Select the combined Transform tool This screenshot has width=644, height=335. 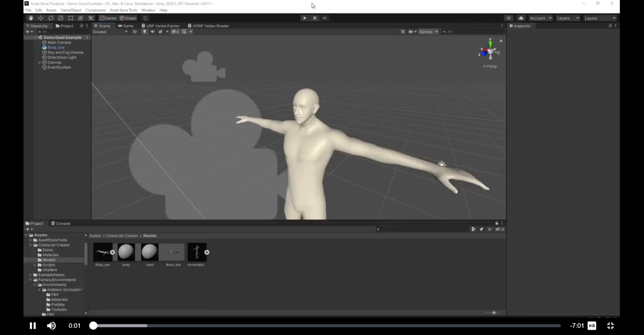(x=80, y=18)
